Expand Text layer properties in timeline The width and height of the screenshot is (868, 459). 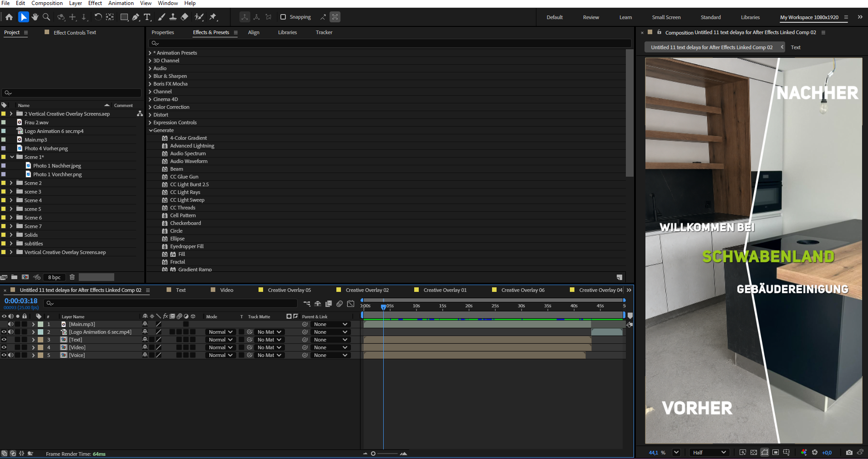pos(33,340)
